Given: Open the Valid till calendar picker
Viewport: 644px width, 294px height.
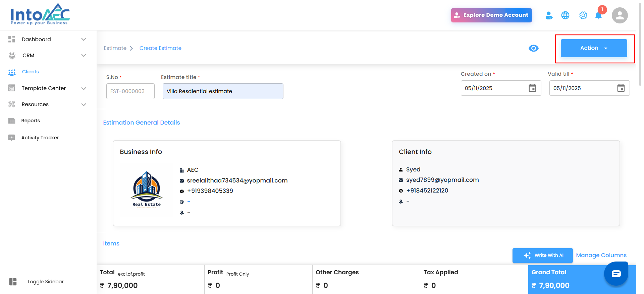Looking at the screenshot, I should tap(621, 88).
